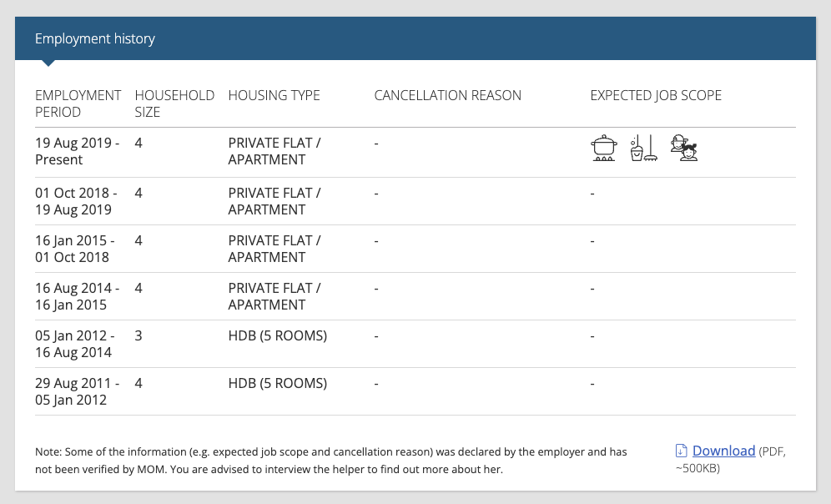Viewport: 831px width, 504px height.
Task: Click the MOM verification note text
Action: [330, 461]
